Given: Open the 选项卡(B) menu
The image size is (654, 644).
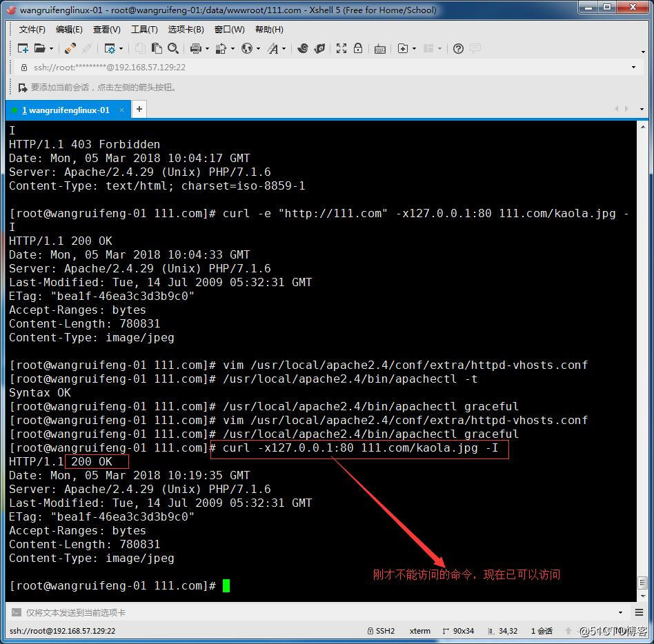Looking at the screenshot, I should (186, 30).
